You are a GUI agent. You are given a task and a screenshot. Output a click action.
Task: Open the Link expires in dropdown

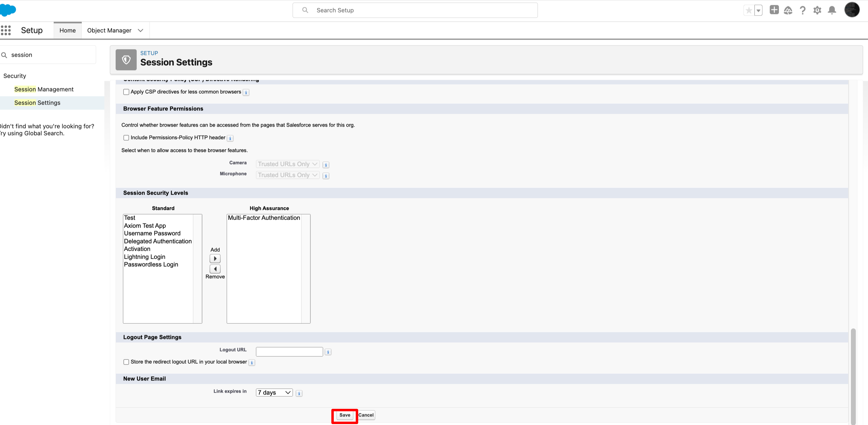[x=274, y=392]
